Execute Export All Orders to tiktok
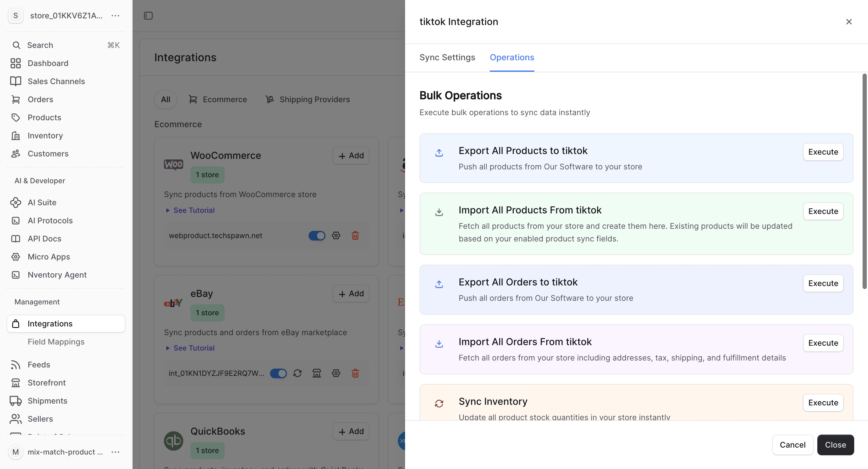Screen dimensions: 868x469 823,283
